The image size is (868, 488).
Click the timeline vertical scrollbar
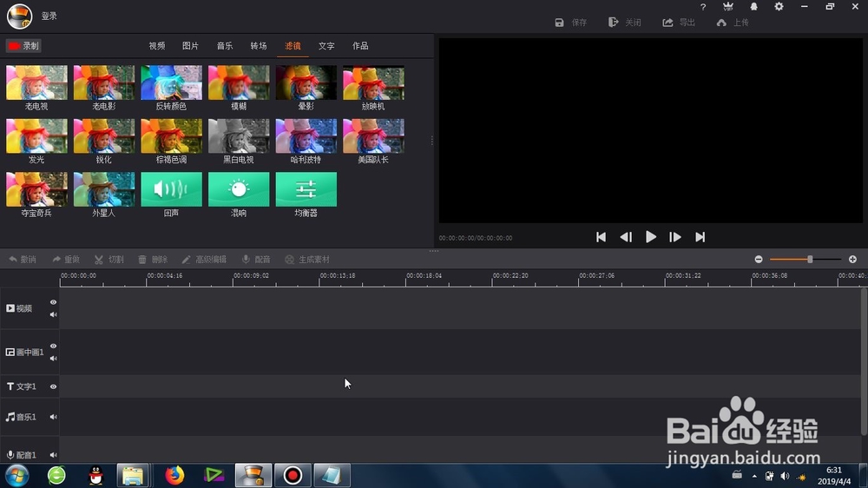[x=864, y=362]
